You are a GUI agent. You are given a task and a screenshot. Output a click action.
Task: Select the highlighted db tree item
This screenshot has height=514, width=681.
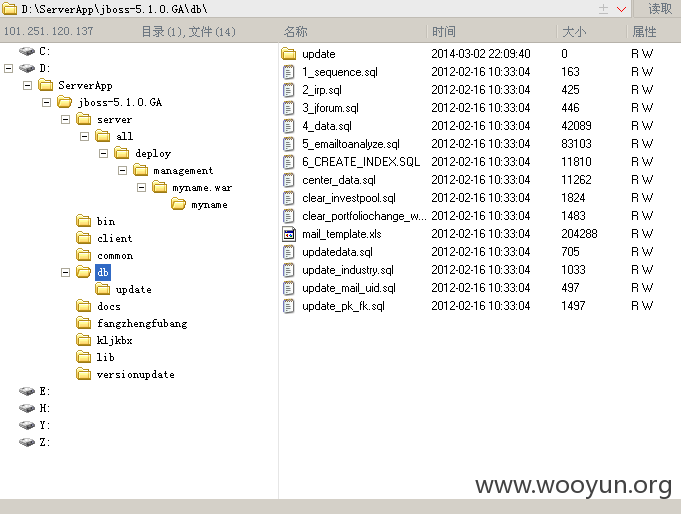[103, 272]
